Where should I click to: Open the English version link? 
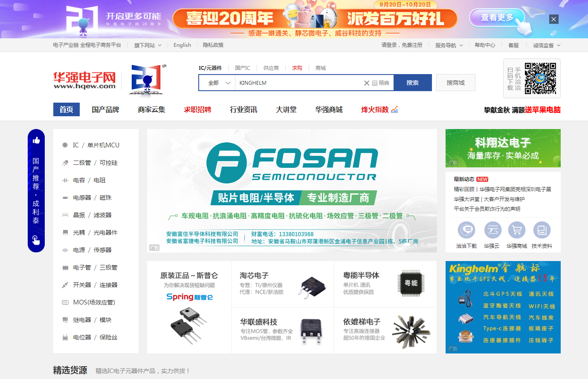click(x=182, y=45)
